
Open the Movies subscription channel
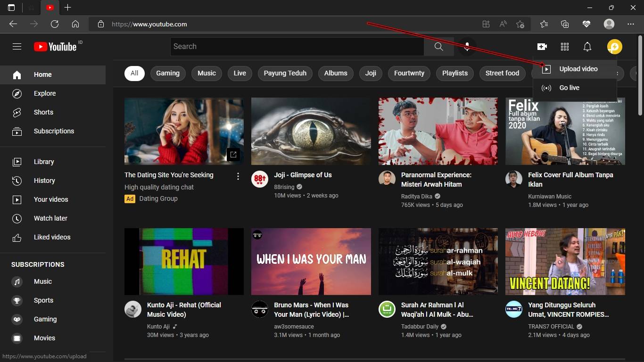(x=53, y=338)
